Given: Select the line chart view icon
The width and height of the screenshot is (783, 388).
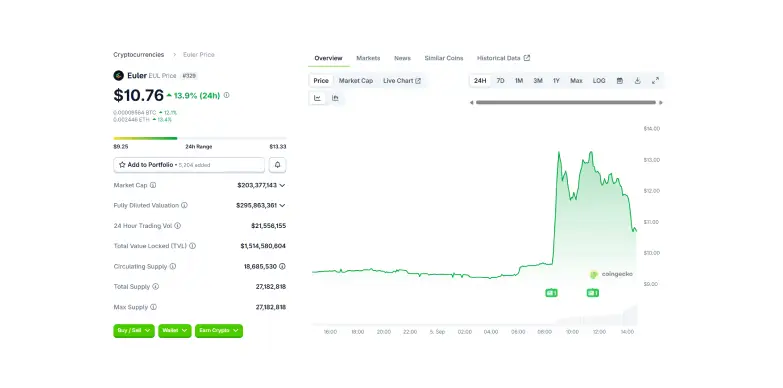Looking at the screenshot, I should [317, 98].
